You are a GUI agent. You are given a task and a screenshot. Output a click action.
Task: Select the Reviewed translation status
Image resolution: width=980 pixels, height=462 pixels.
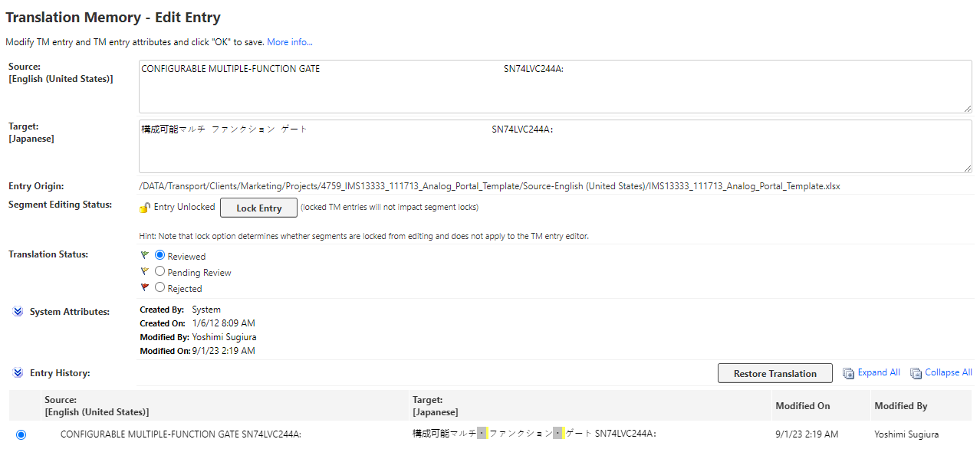tap(159, 256)
